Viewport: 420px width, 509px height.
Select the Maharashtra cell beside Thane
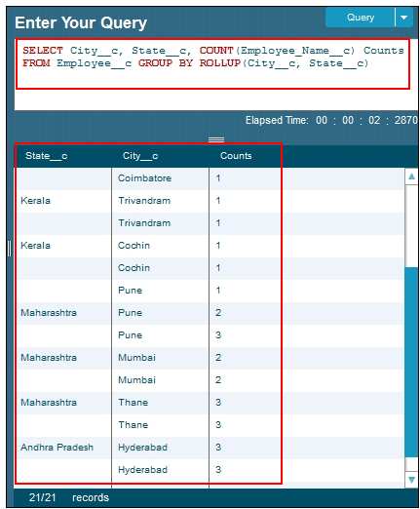click(49, 403)
